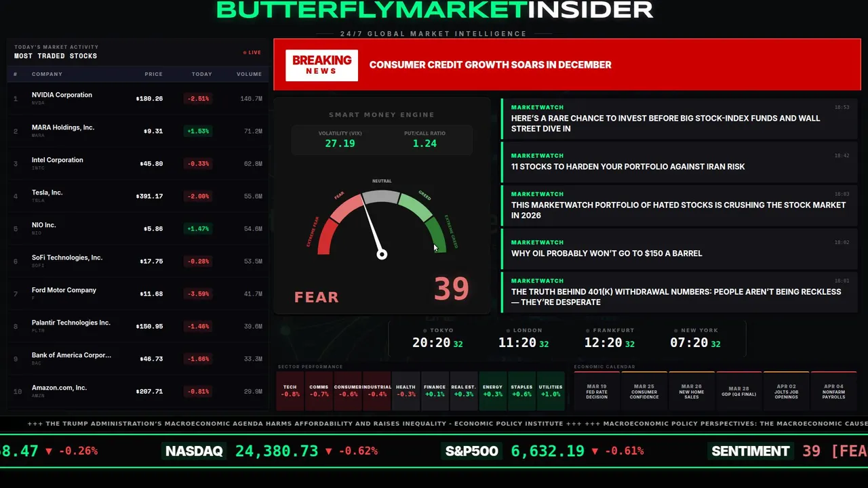The height and width of the screenshot is (488, 868).
Task: Click NIO's +1.47% change badge
Action: [199, 228]
